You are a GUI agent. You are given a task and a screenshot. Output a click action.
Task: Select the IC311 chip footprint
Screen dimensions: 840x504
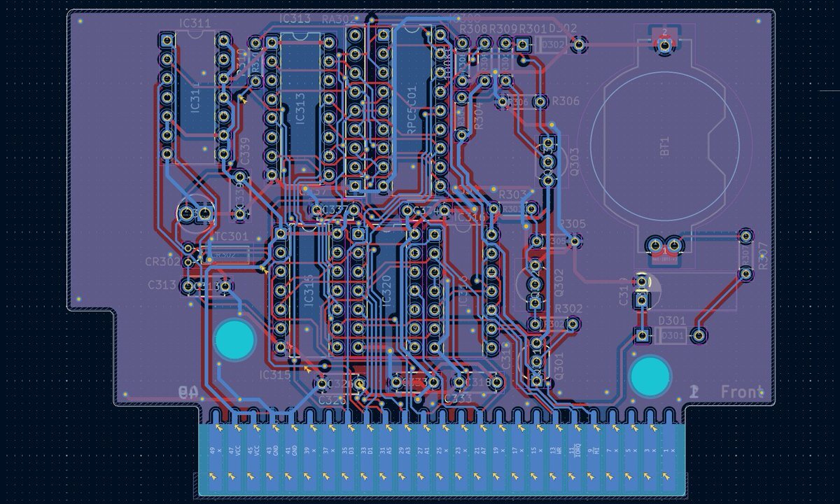195,98
